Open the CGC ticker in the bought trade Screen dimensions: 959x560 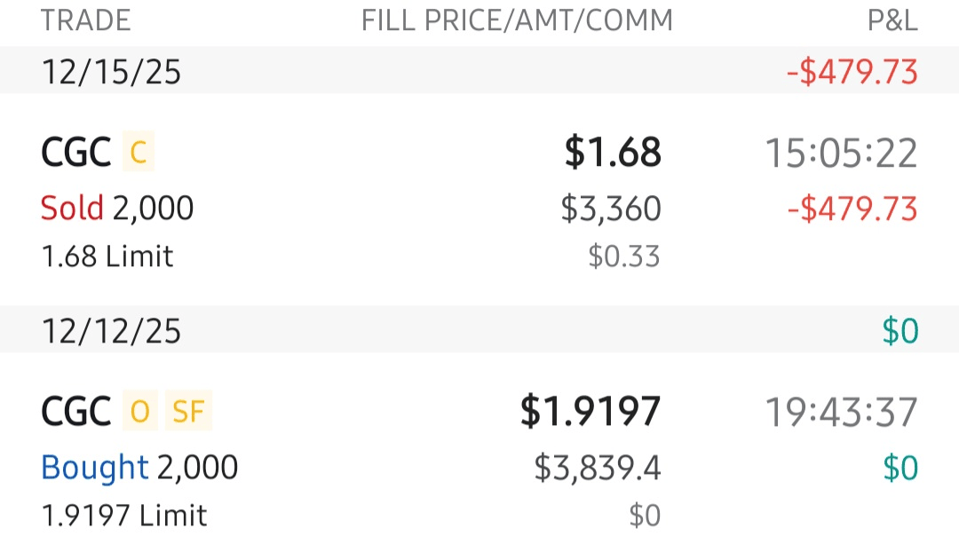[75, 413]
